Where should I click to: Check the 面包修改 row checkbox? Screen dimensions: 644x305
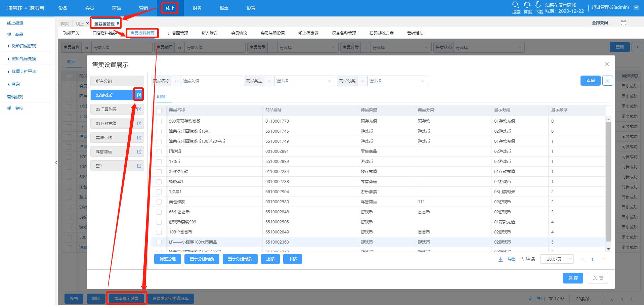coord(159,202)
